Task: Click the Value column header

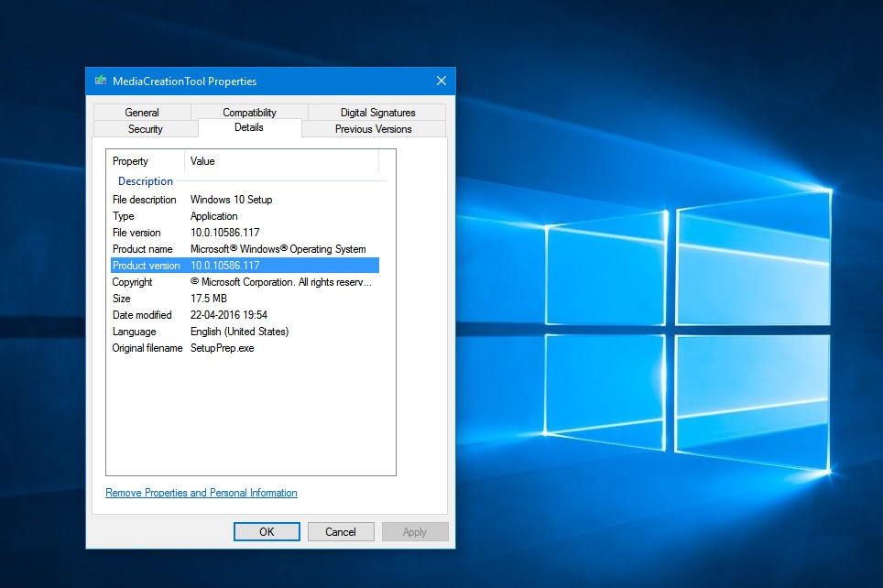Action: click(x=202, y=161)
